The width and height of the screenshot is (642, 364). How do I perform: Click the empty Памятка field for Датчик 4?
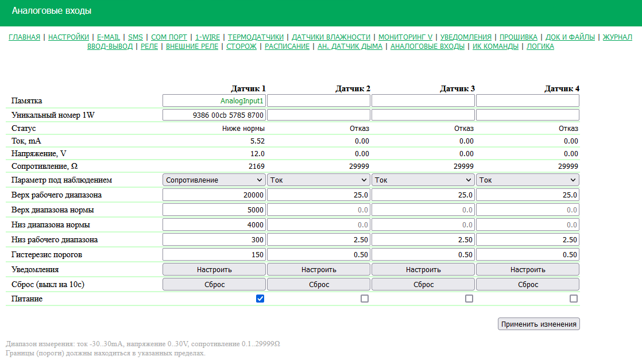coord(528,100)
